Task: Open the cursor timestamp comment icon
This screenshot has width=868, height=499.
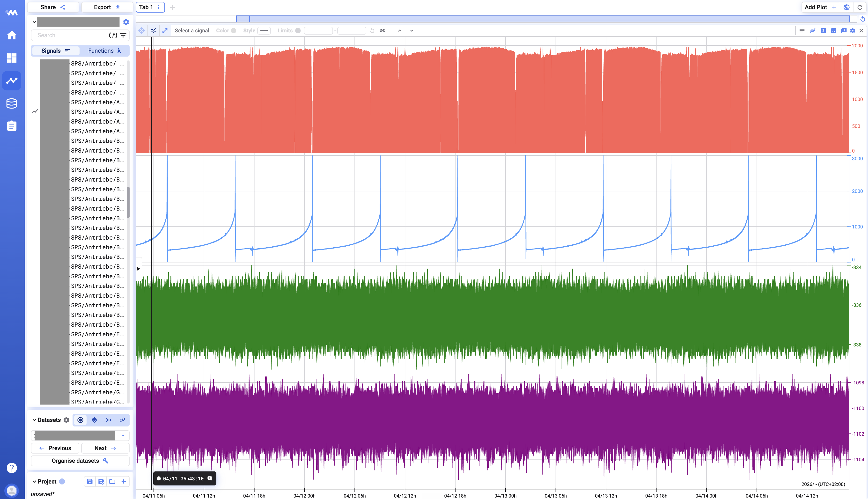Action: [210, 478]
